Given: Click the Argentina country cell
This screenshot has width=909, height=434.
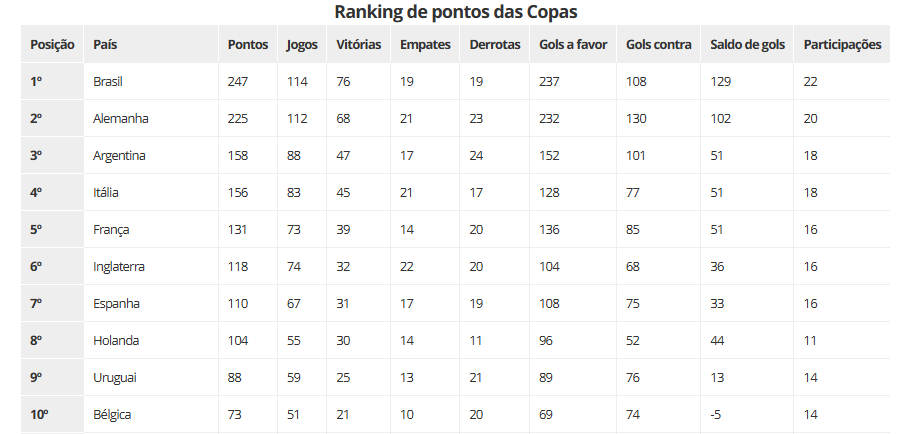Looking at the screenshot, I should click(119, 155).
